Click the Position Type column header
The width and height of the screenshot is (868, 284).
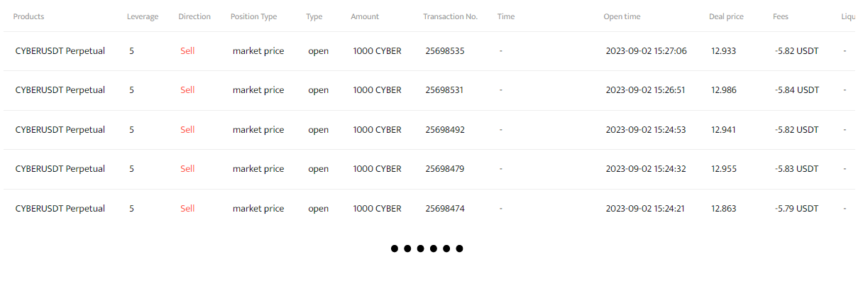(x=253, y=16)
